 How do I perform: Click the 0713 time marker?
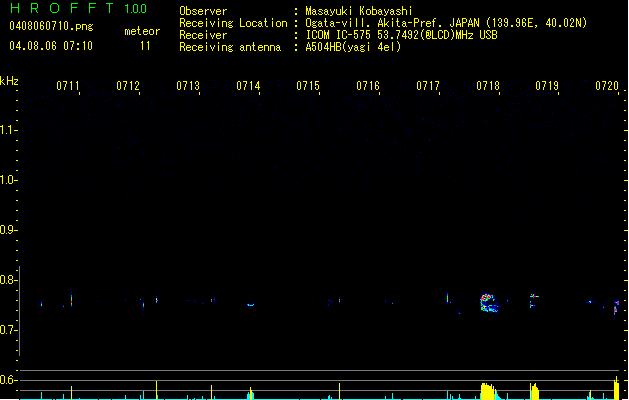[x=188, y=86]
